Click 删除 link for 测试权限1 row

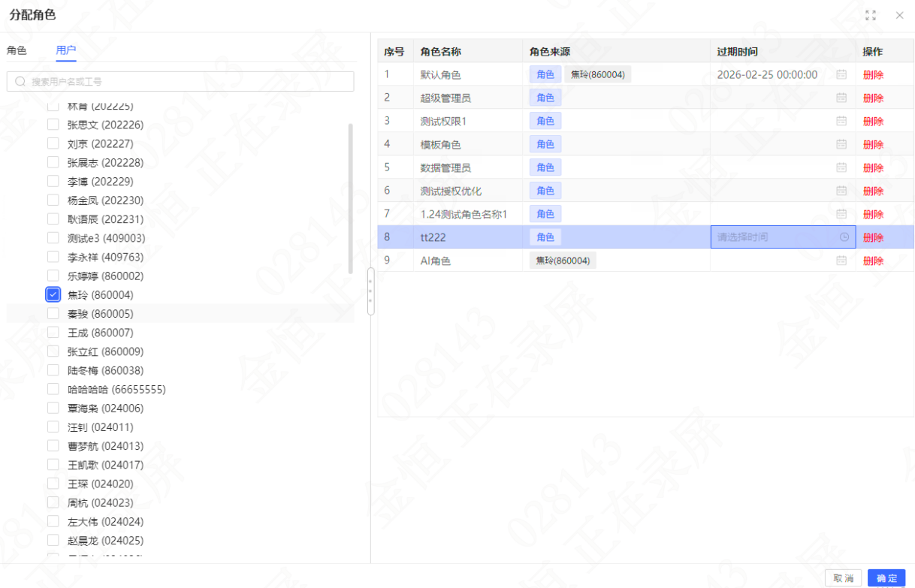click(873, 121)
